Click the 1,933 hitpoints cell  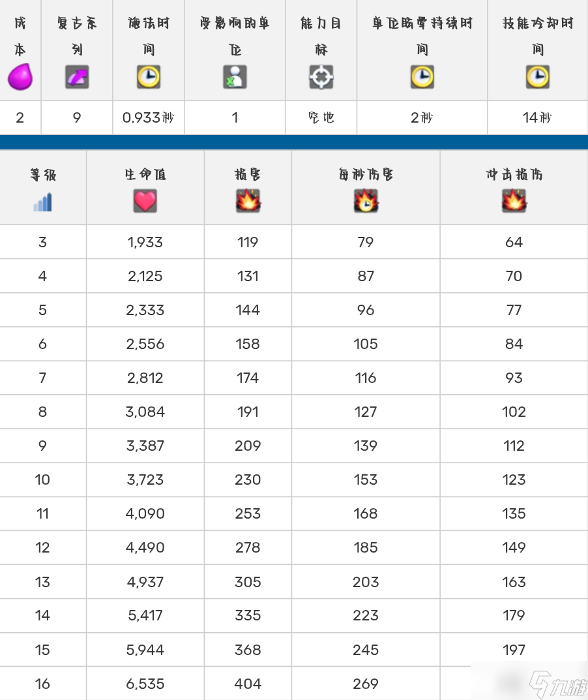pyautogui.click(x=145, y=243)
